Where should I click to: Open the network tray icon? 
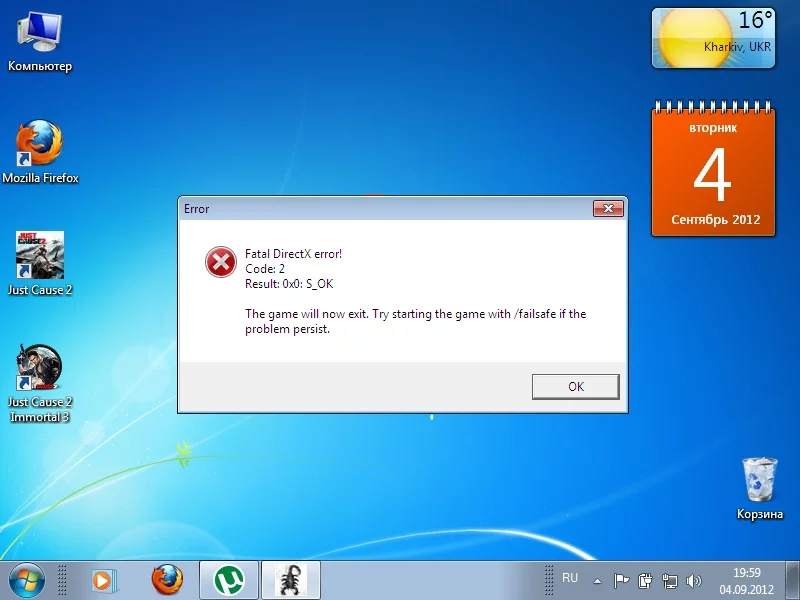669,581
